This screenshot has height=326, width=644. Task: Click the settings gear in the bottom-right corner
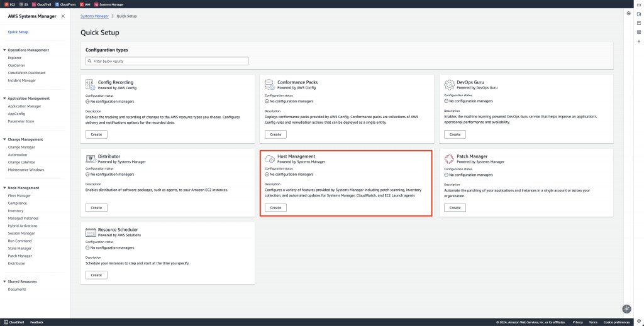pyautogui.click(x=639, y=321)
